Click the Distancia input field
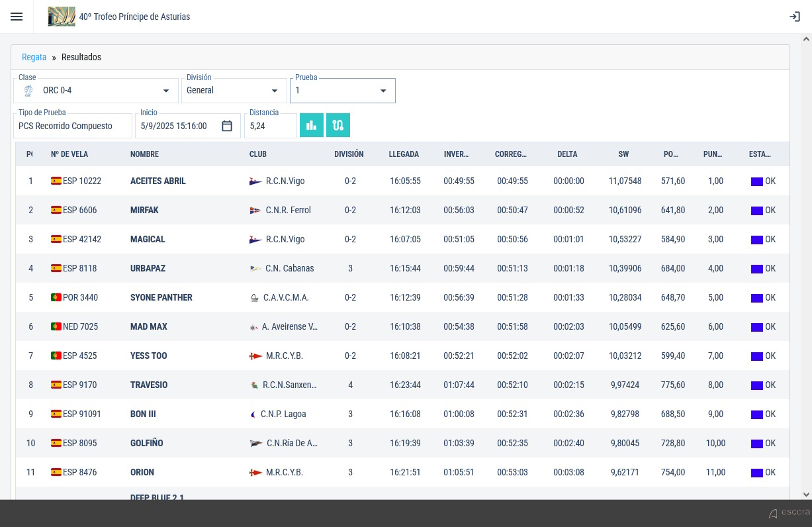 [x=271, y=126]
